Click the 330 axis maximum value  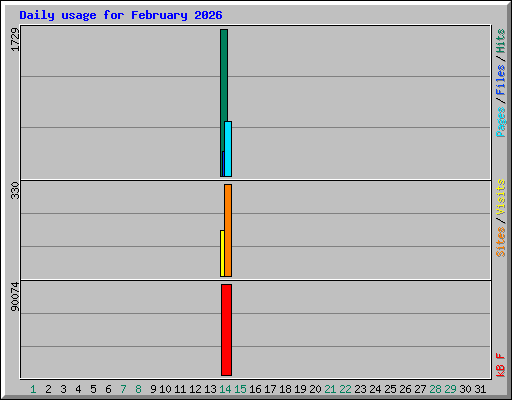click(15, 190)
